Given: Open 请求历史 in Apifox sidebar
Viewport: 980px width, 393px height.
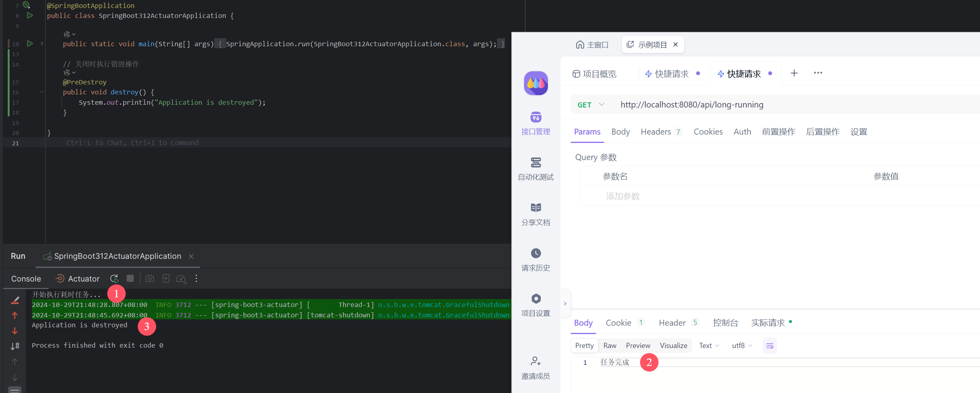Looking at the screenshot, I should tap(536, 260).
